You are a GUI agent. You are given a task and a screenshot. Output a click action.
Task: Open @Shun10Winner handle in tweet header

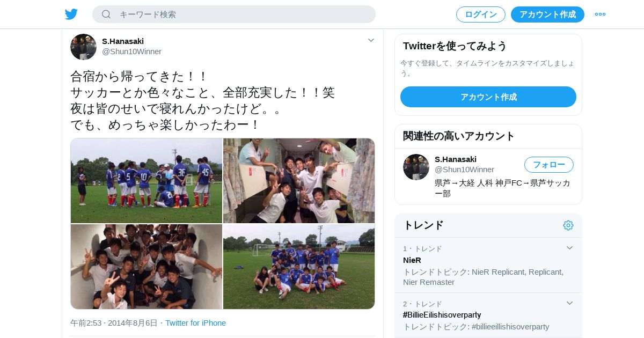point(131,52)
